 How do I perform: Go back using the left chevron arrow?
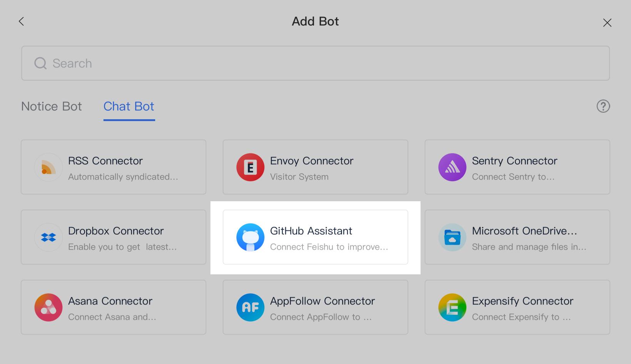click(x=22, y=22)
